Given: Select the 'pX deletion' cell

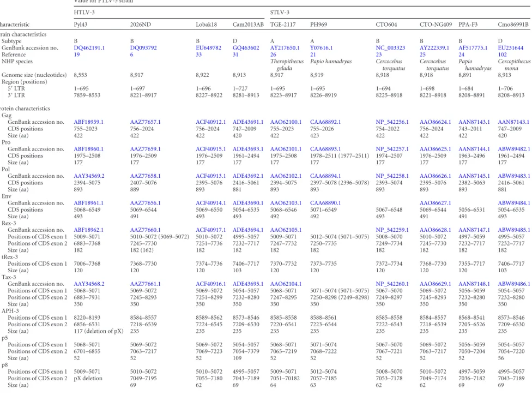Looking at the screenshot, I should click(x=88, y=378).
